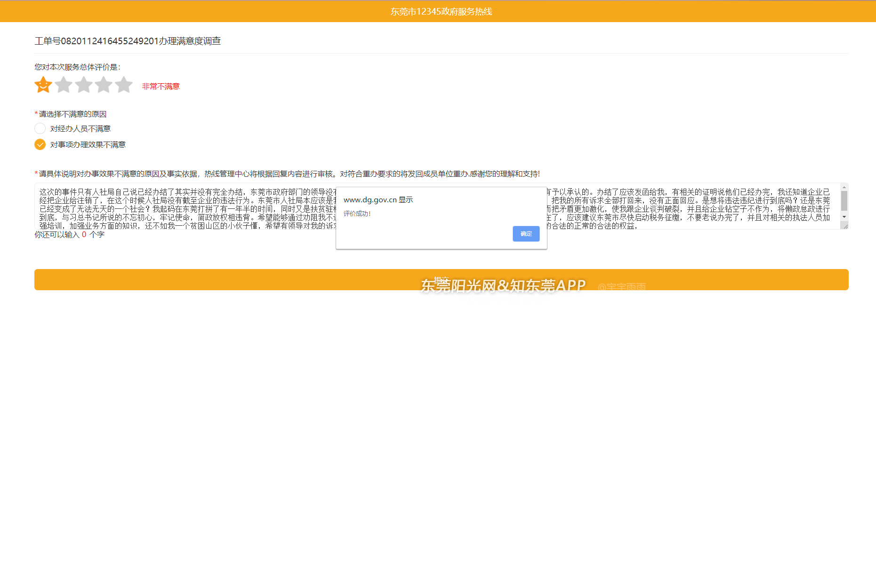Screen dimensions: 876x588
Task: Click the 评价成功! message in the dialog
Action: tap(357, 214)
